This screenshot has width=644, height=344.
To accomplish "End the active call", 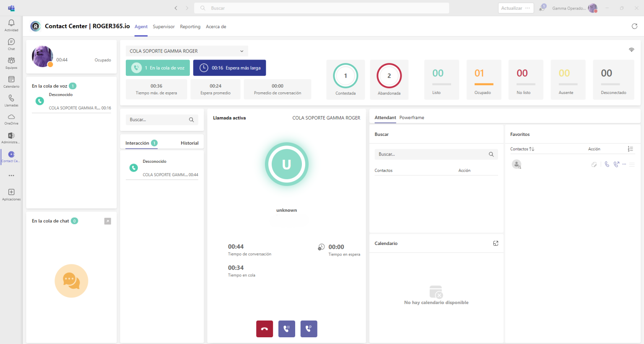I will point(265,329).
